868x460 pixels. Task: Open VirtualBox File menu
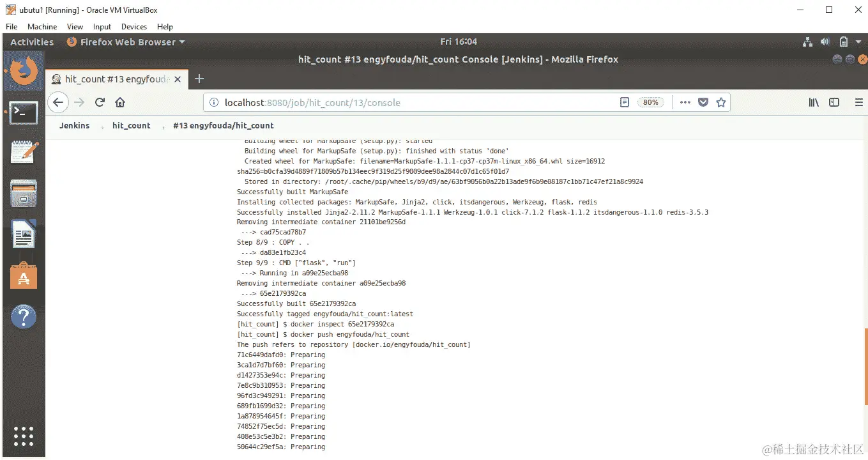11,27
